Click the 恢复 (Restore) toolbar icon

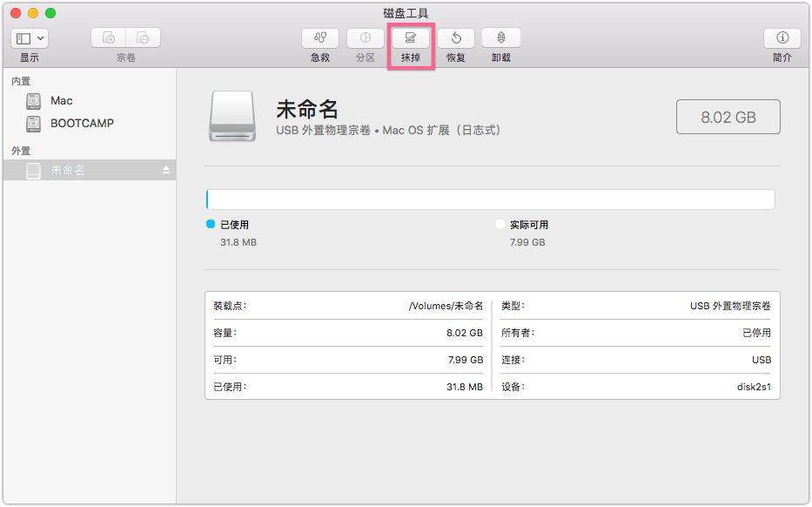pyautogui.click(x=455, y=38)
